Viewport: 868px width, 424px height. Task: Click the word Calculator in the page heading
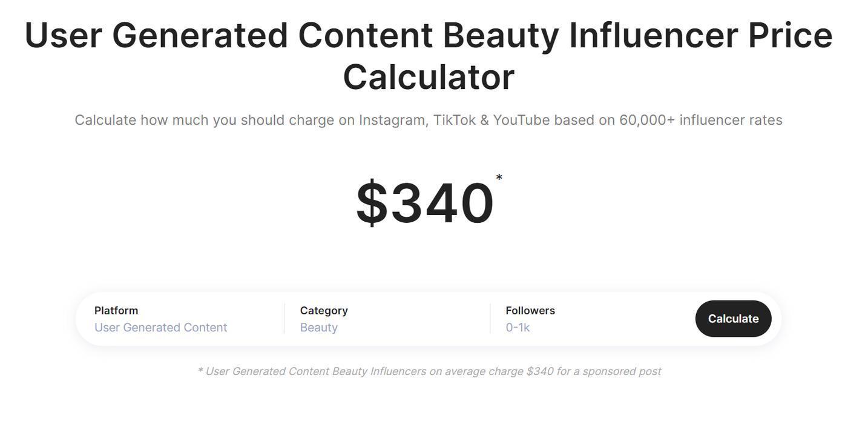429,78
